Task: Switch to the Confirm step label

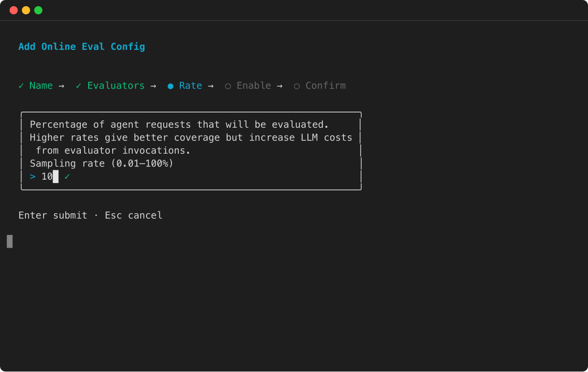Action: [x=326, y=86]
